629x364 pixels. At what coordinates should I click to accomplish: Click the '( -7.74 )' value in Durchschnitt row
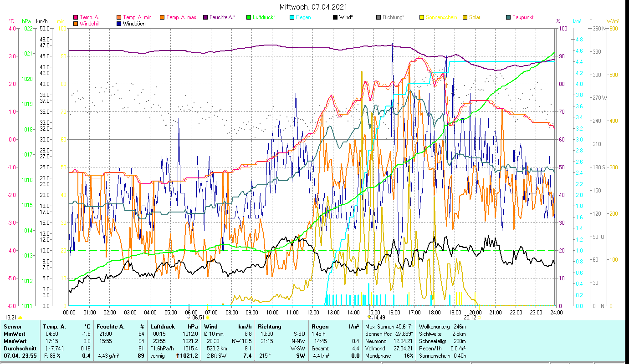point(54,349)
